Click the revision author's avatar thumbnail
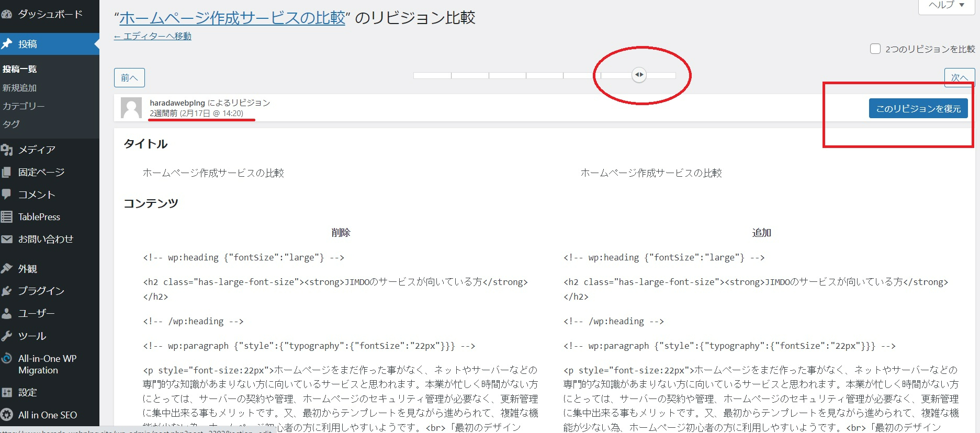This screenshot has height=433, width=980. [131, 108]
